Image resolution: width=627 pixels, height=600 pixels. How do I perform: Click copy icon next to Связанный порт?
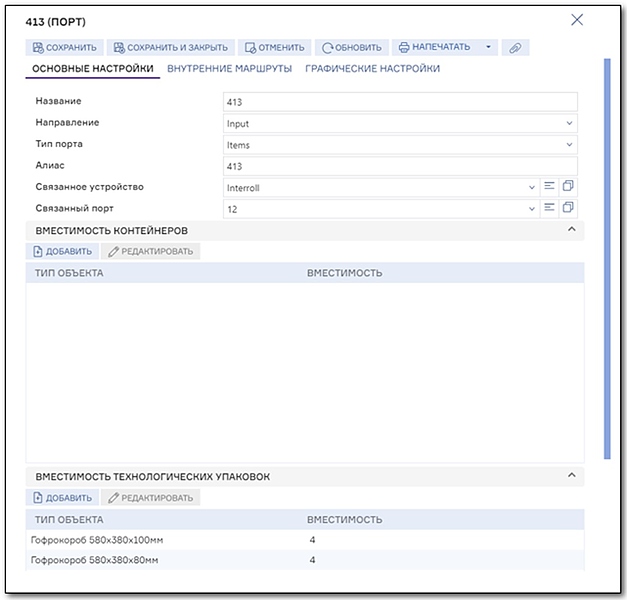(568, 208)
